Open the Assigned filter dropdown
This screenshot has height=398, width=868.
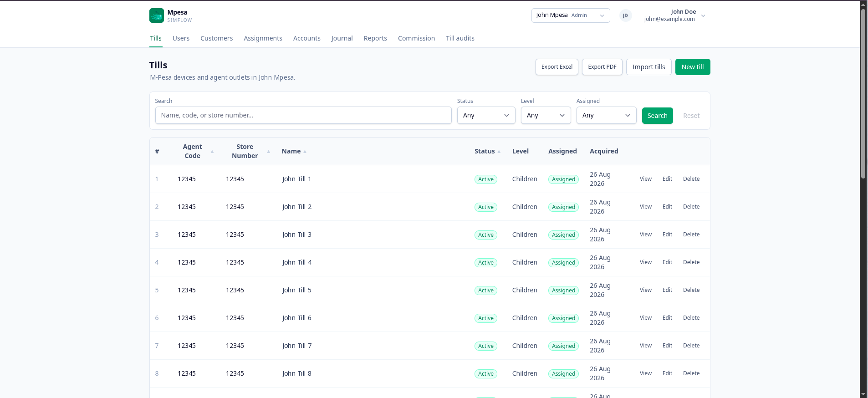[607, 115]
